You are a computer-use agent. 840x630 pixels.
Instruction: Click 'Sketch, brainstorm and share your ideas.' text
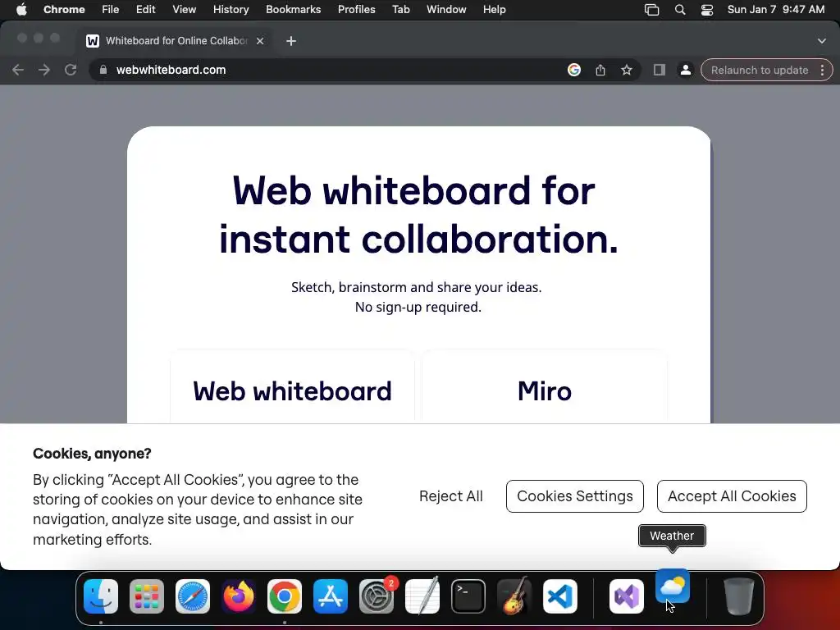coord(416,287)
